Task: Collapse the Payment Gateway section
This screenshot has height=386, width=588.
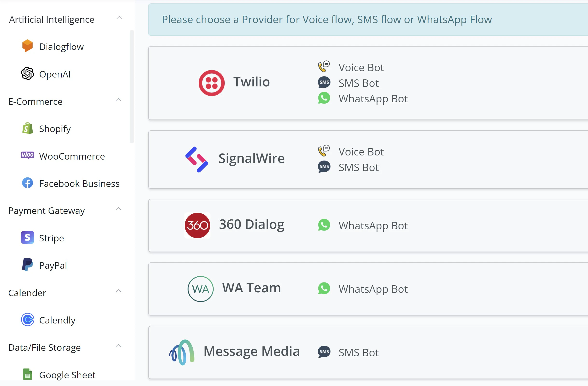Action: (x=118, y=209)
